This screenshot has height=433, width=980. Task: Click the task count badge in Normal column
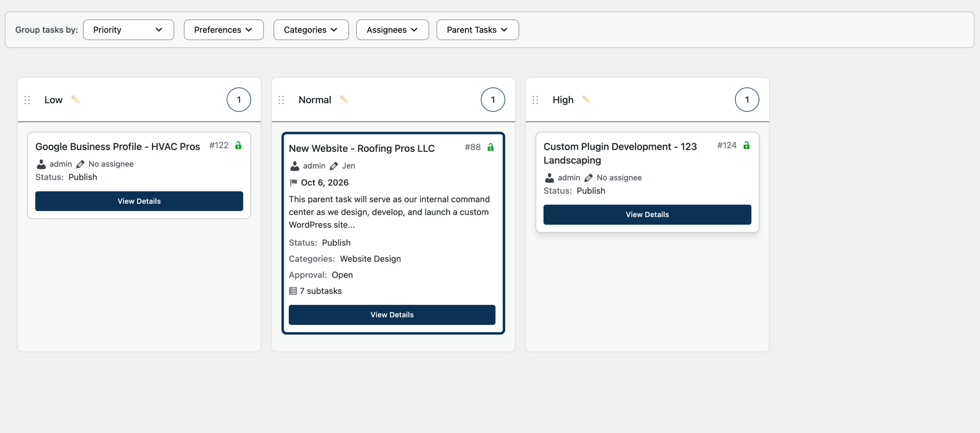click(493, 100)
